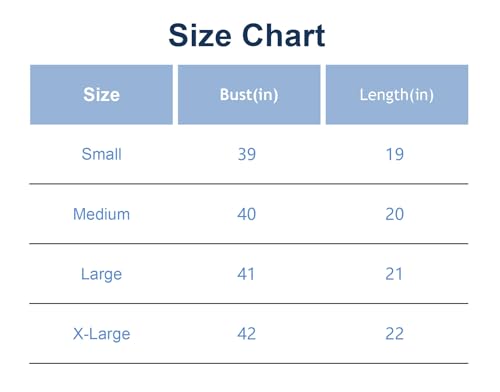Select bust value 40 for Medium
Viewport: 500px width, 392px height.
pos(247,214)
